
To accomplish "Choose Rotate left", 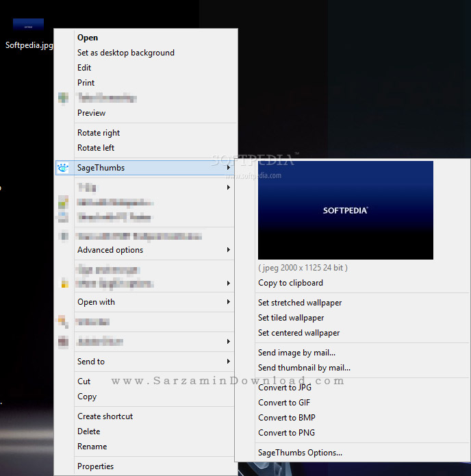I will pos(146,148).
